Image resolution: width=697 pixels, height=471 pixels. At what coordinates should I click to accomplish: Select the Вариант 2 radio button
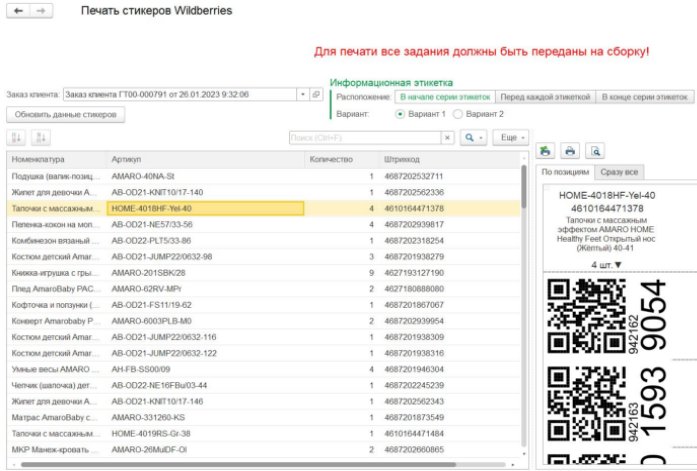[458, 114]
